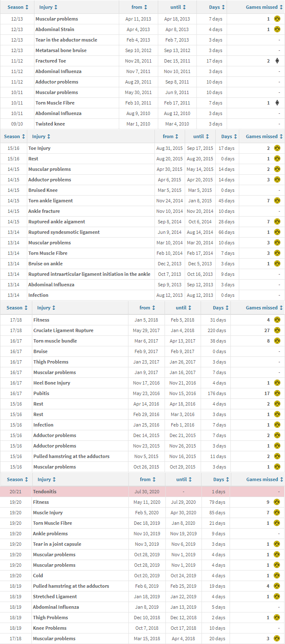Sort topmost table by Games missed
The height and width of the screenshot is (644, 285).
(x=264, y=7)
